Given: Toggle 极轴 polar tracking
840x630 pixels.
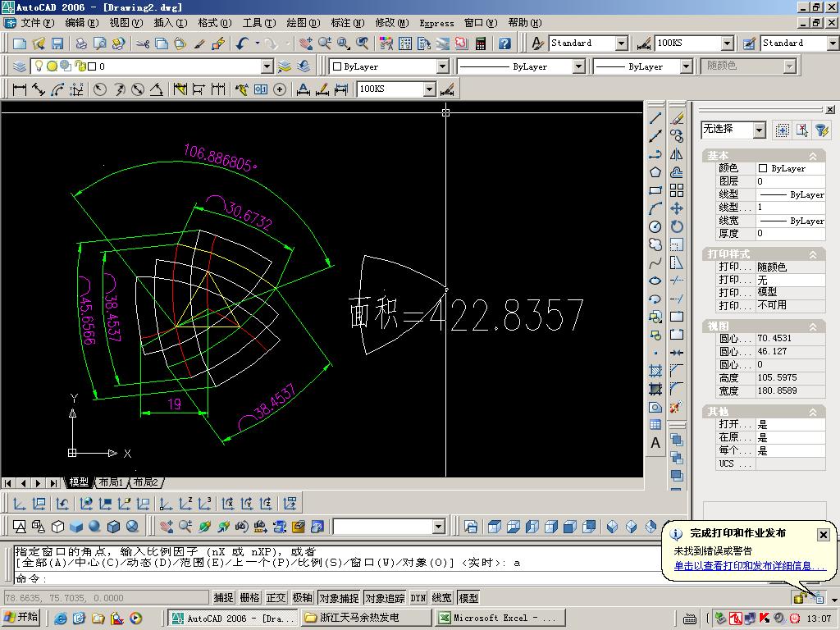Looking at the screenshot, I should point(302,598).
